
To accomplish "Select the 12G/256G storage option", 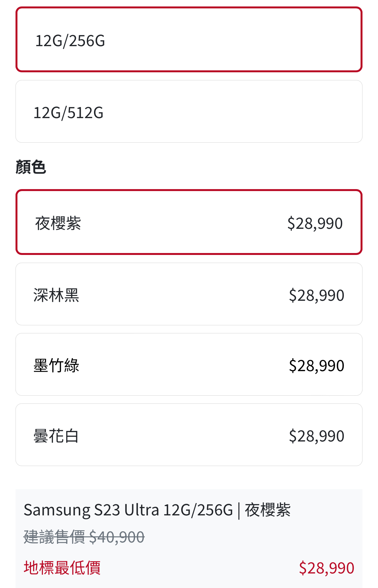I will [x=189, y=40].
